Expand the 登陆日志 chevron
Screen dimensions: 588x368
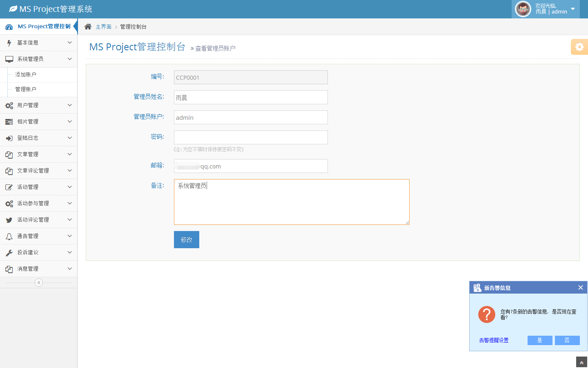tap(69, 138)
